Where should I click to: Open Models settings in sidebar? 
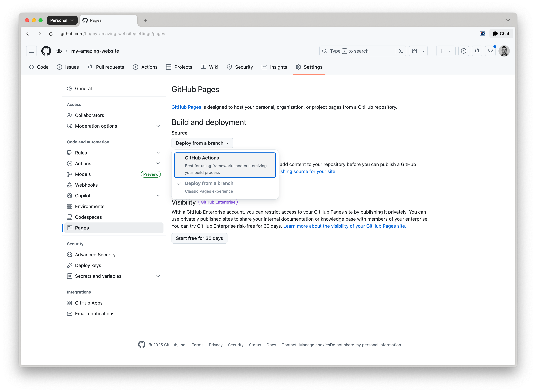pos(114,174)
